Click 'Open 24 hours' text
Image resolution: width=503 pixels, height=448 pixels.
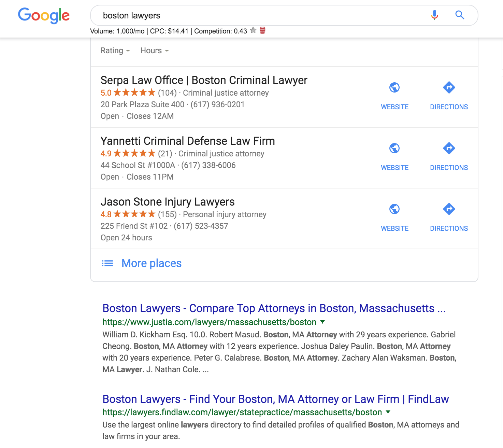(x=126, y=238)
